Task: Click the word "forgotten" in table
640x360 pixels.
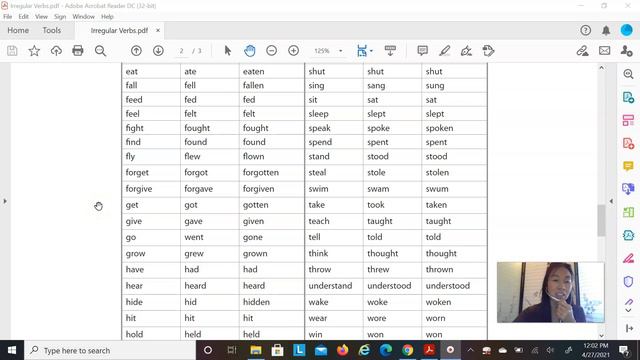Action: coord(261,173)
